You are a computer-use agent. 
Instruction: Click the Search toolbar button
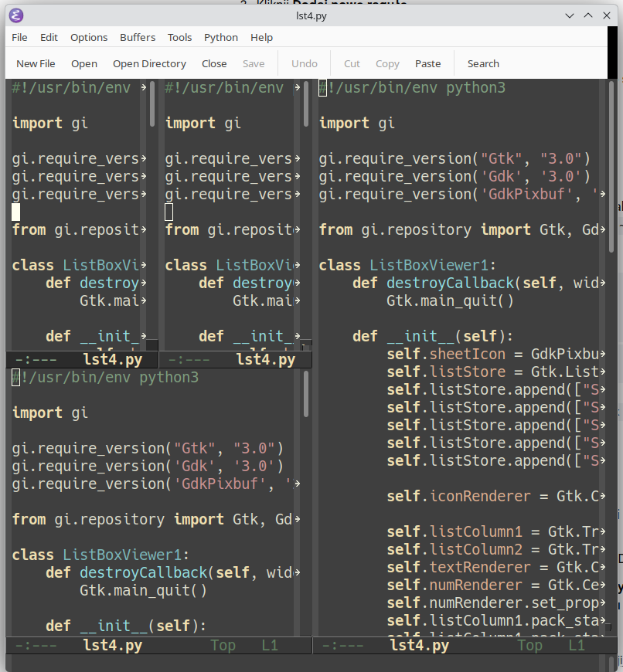point(483,64)
